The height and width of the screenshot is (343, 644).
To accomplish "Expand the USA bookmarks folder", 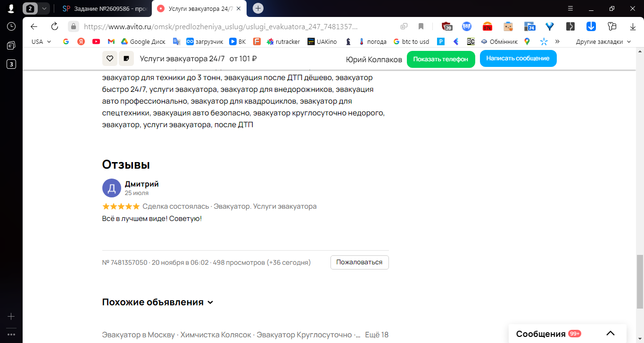I will click(x=41, y=41).
